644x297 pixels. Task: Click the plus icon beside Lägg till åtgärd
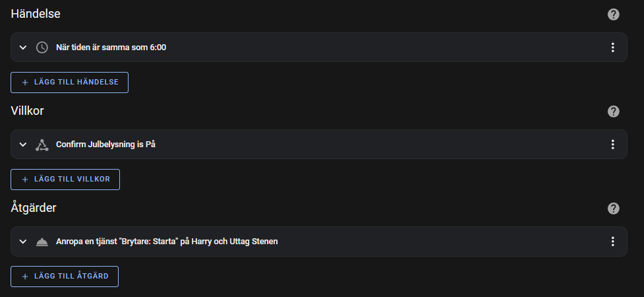(25, 277)
